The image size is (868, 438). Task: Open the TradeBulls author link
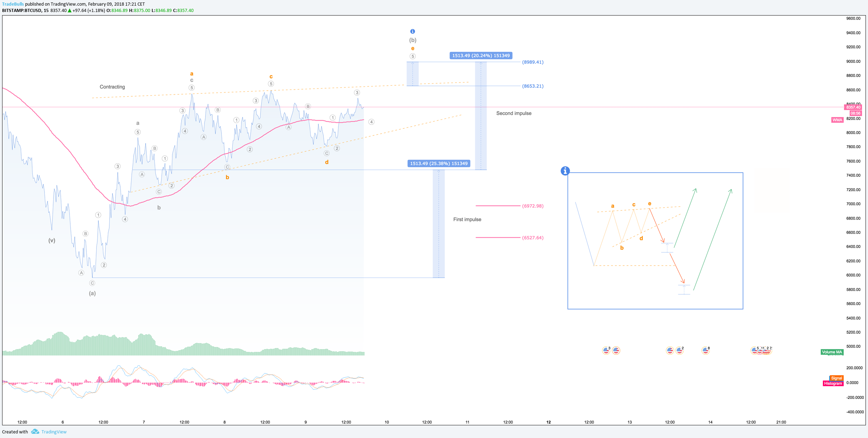click(13, 4)
